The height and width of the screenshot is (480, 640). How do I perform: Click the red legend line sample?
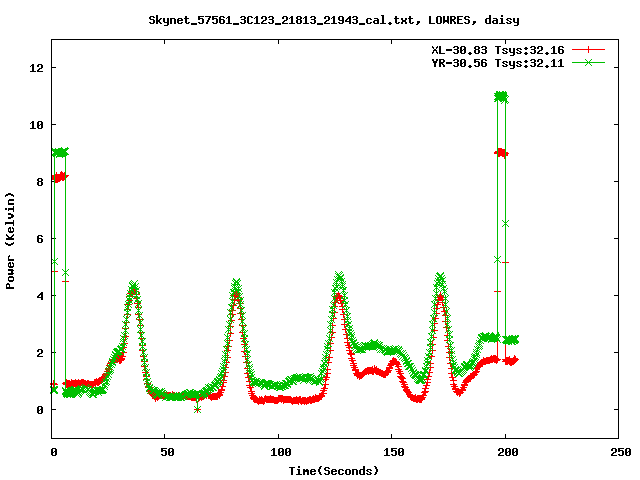tap(588, 50)
